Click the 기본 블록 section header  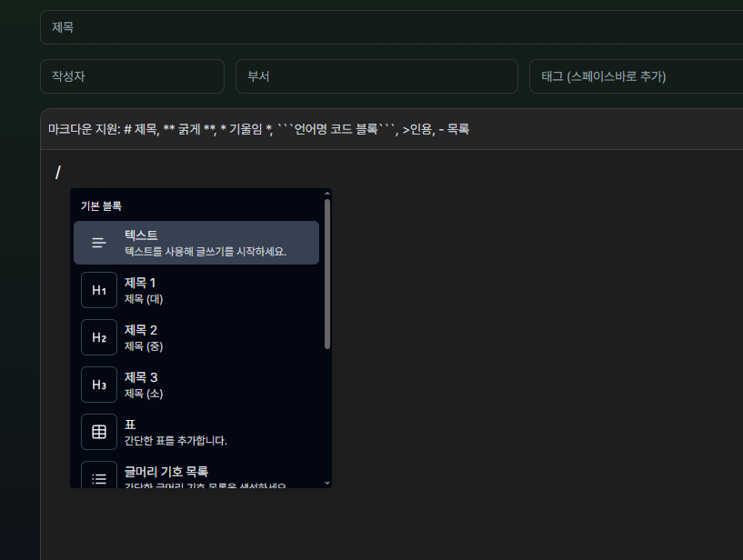tap(101, 206)
